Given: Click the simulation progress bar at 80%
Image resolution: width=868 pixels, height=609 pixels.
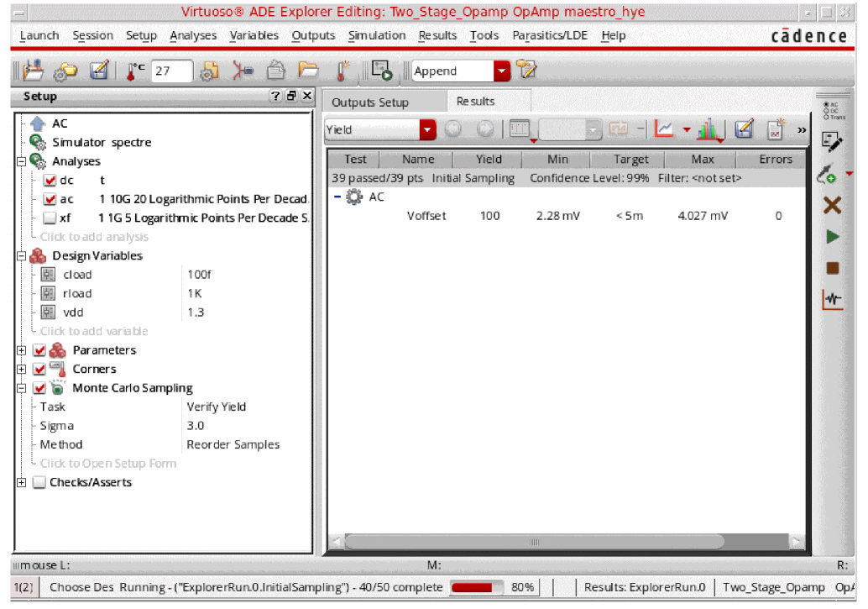Looking at the screenshot, I should (476, 587).
